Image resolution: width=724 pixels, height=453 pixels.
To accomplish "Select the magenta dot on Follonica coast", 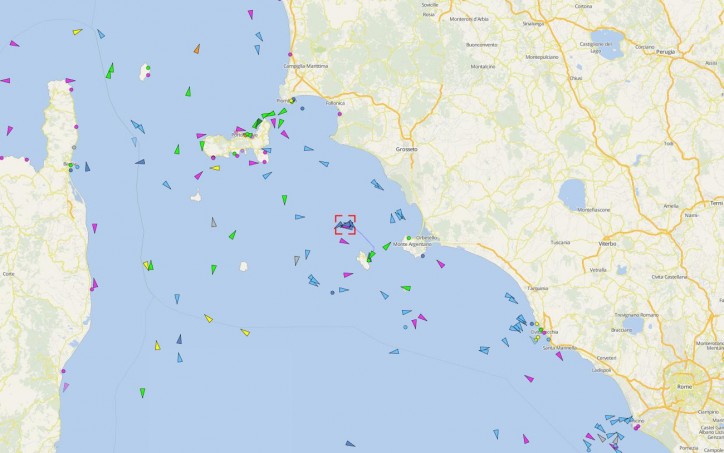I will 340,114.
